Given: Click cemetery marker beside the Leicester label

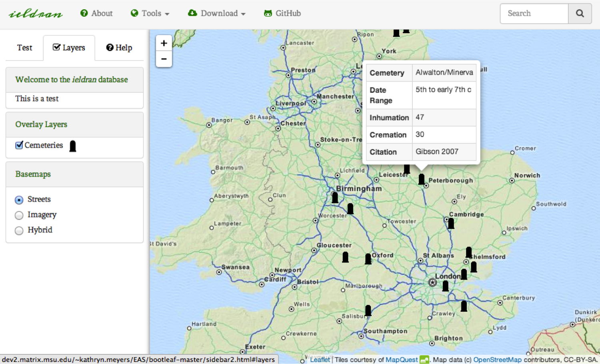Looking at the screenshot, I should coord(407,169).
